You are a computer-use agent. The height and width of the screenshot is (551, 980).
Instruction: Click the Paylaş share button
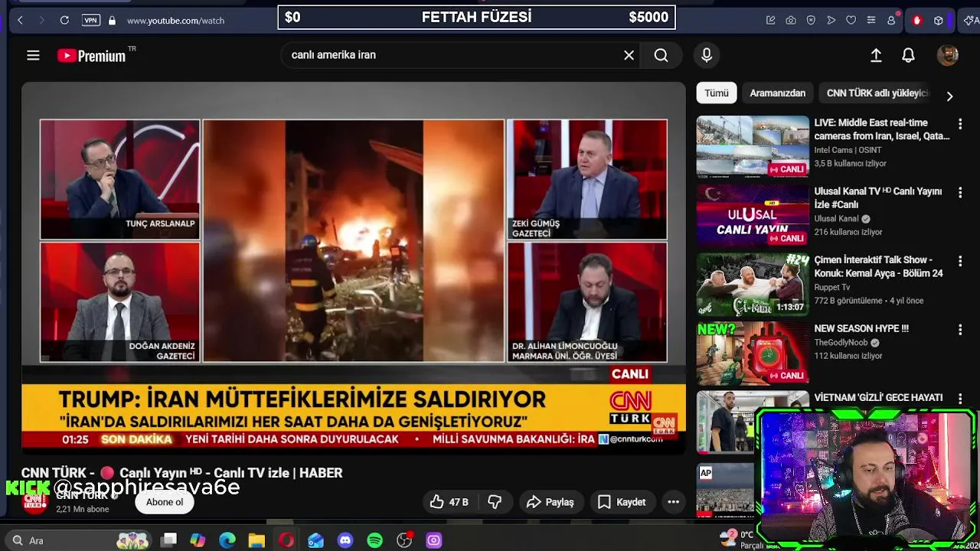coord(550,502)
